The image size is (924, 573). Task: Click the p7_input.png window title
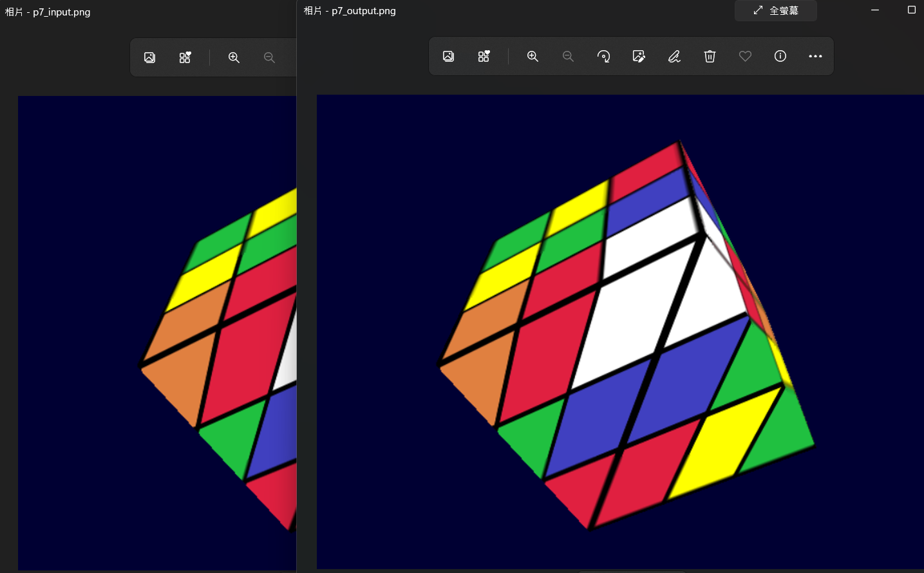click(48, 12)
